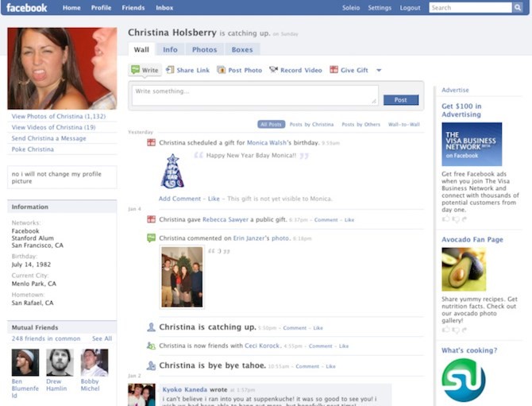Screen dimensions: 532x406
Task: Switch to the Photos tab
Action: point(204,49)
